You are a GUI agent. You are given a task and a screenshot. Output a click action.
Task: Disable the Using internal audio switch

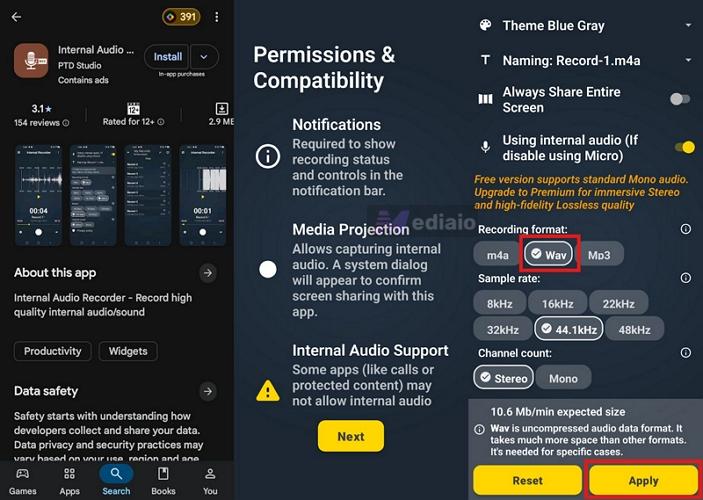685,148
